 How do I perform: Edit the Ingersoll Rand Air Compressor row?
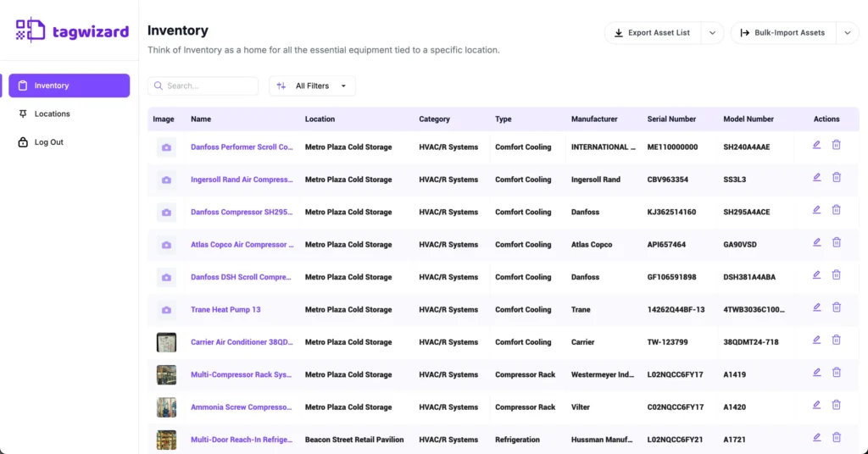coord(816,178)
